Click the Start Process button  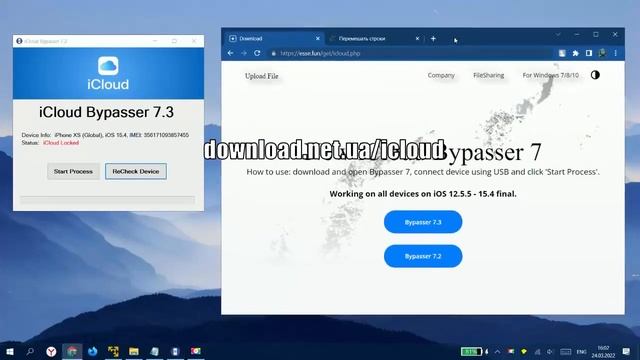point(73,171)
